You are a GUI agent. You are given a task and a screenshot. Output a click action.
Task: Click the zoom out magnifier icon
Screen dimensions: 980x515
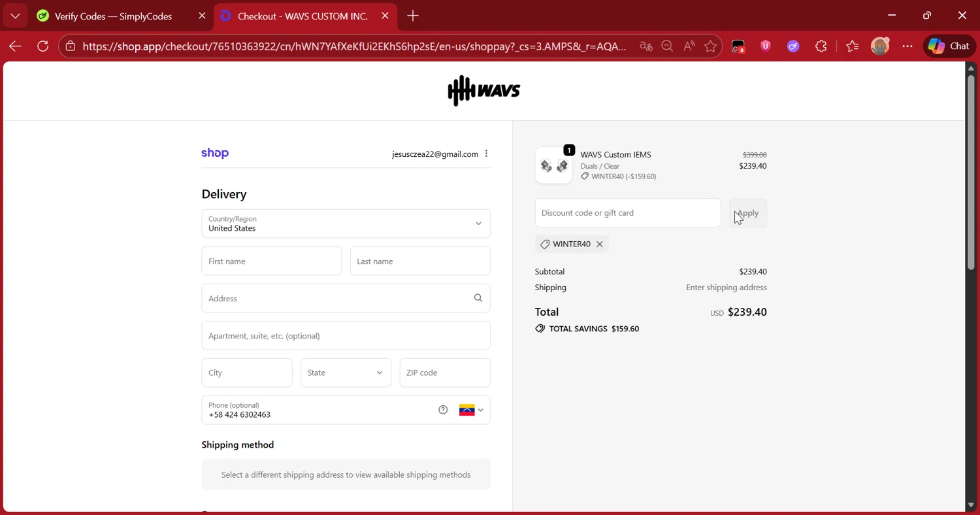point(667,46)
